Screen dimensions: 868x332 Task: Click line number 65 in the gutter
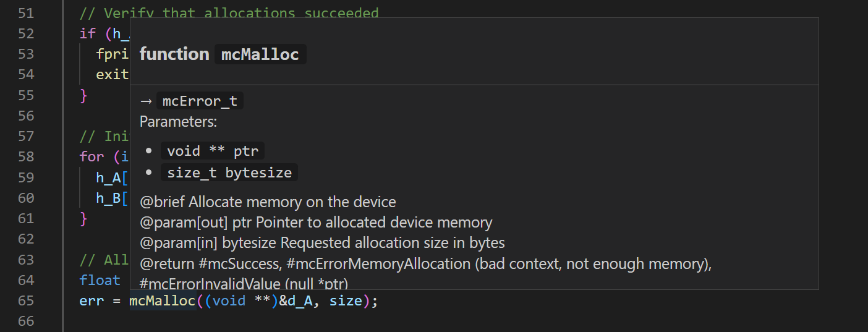[25, 301]
